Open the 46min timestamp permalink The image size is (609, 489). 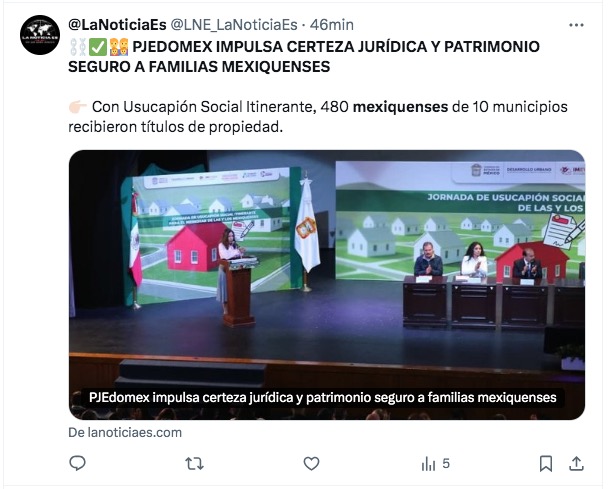tap(332, 25)
